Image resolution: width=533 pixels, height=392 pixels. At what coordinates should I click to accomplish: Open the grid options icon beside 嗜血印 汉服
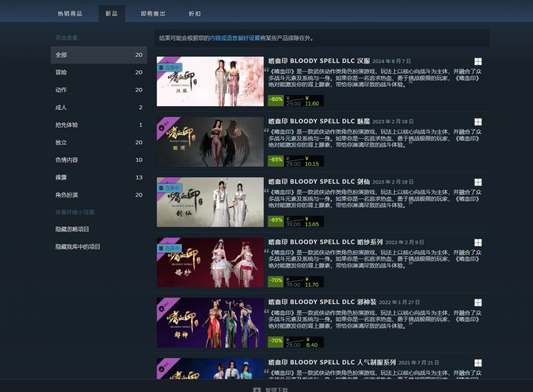[x=478, y=61]
